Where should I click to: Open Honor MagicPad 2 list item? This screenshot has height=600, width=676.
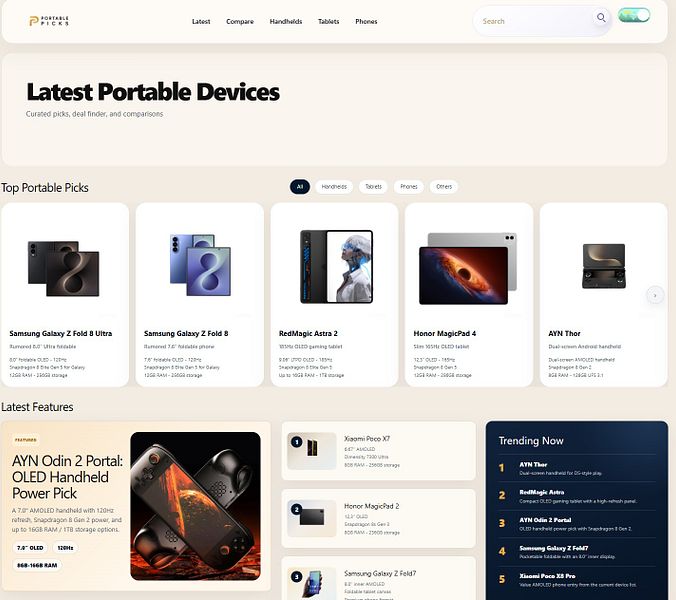pos(379,519)
